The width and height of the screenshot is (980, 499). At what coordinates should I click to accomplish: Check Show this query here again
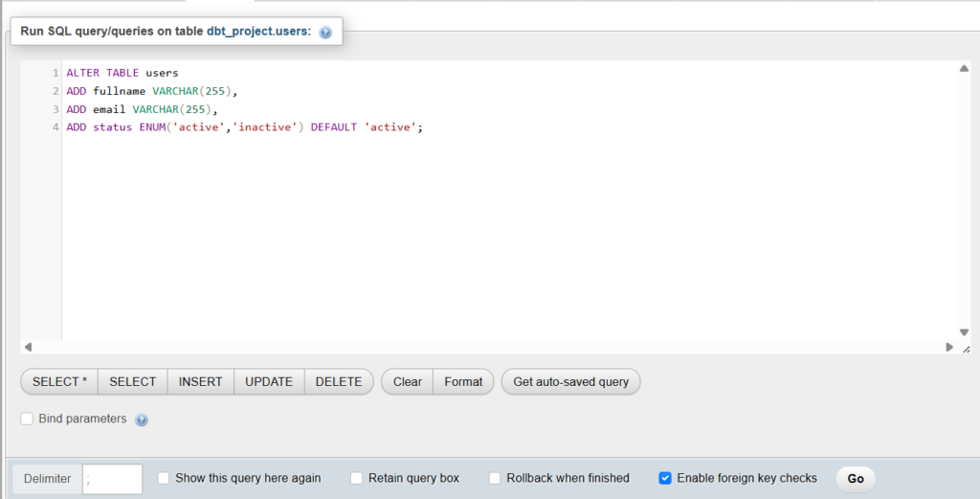point(164,478)
